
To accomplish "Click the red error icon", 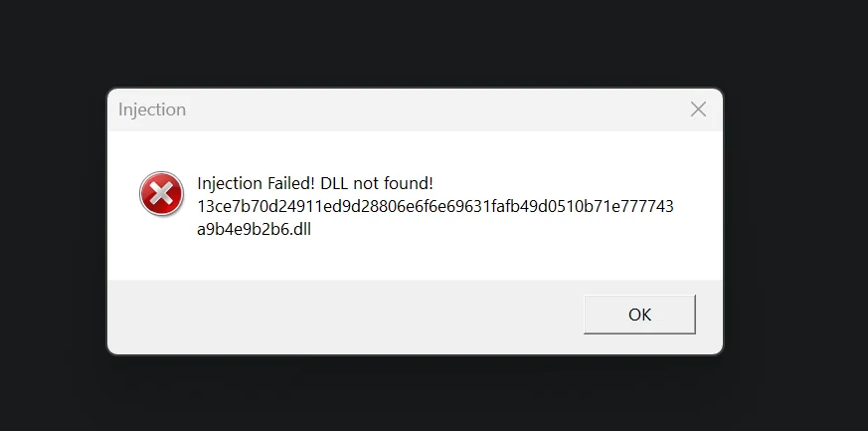I will (161, 193).
